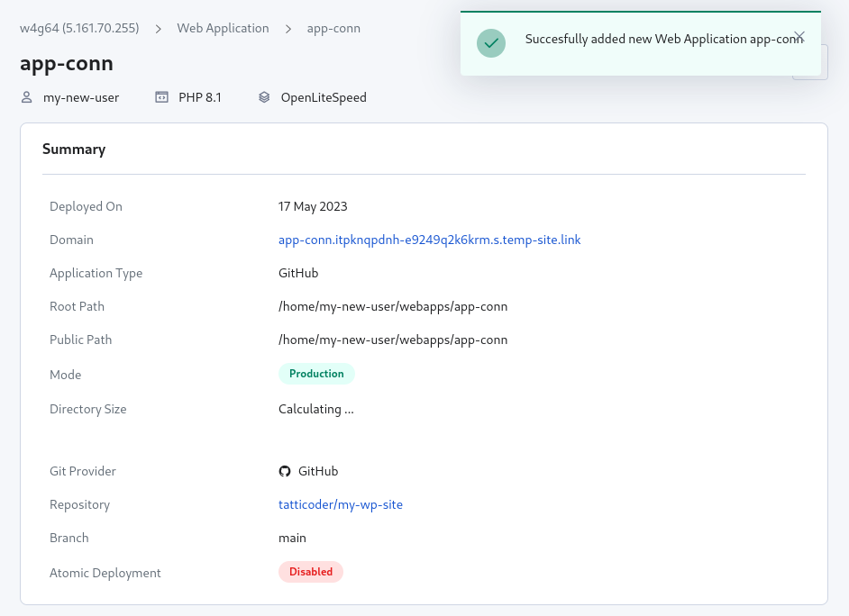Click the Production mode badge
This screenshot has height=616, width=849.
(316, 374)
